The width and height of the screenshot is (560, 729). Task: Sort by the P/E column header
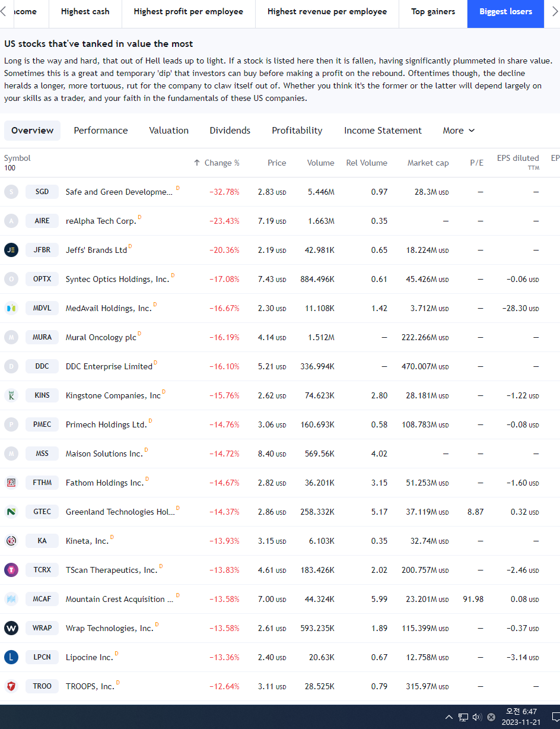coord(476,163)
